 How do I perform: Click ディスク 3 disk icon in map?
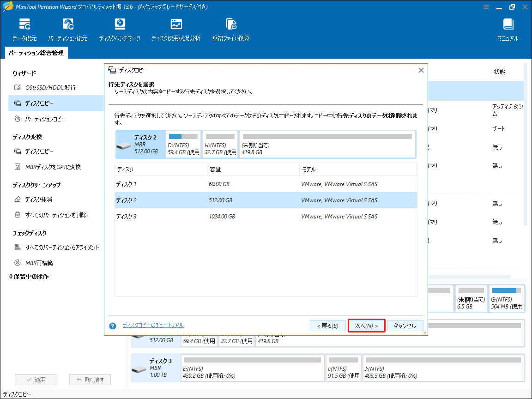pos(139,369)
